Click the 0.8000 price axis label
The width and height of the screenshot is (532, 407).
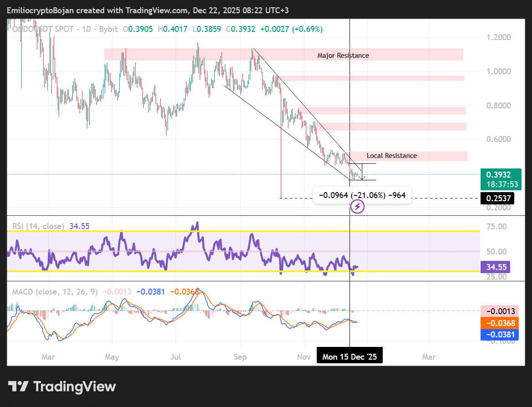[x=498, y=105]
